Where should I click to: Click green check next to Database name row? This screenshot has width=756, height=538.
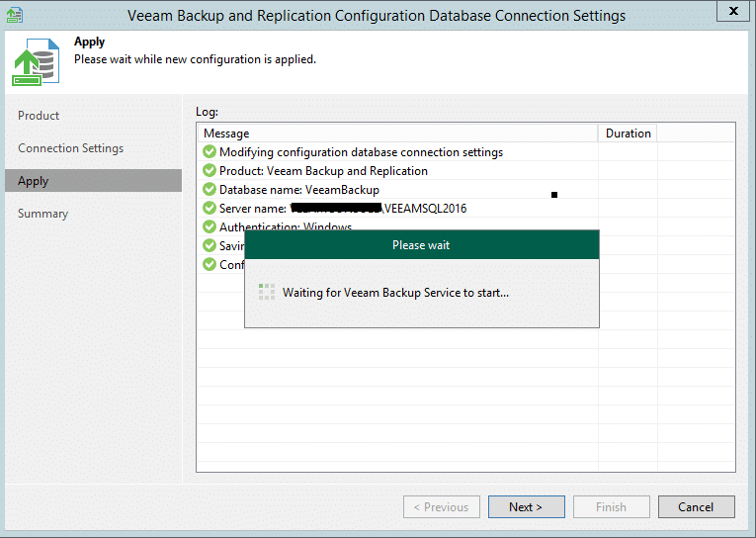pos(210,189)
